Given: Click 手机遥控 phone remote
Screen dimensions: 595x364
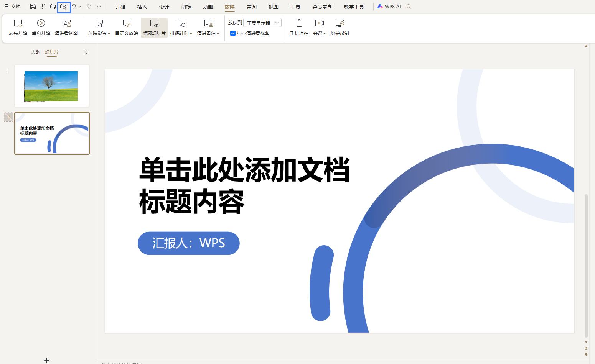Looking at the screenshot, I should 299,28.
